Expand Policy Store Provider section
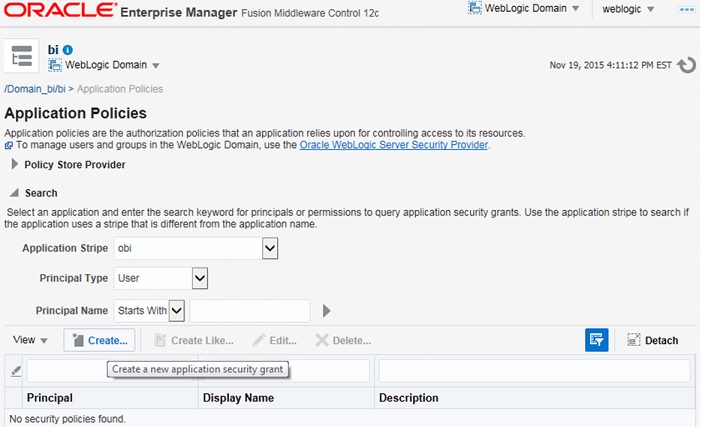702x427 pixels. click(x=15, y=164)
